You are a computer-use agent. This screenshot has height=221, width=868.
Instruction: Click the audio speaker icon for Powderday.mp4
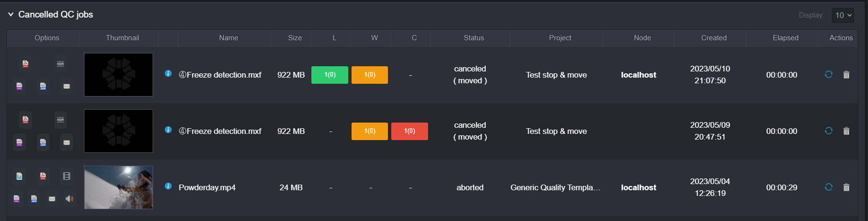[x=69, y=199]
